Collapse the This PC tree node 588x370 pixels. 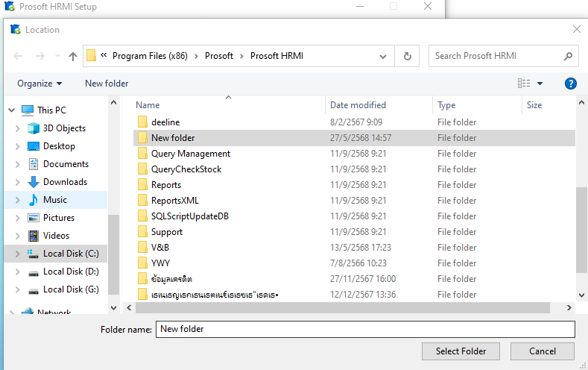tap(11, 110)
